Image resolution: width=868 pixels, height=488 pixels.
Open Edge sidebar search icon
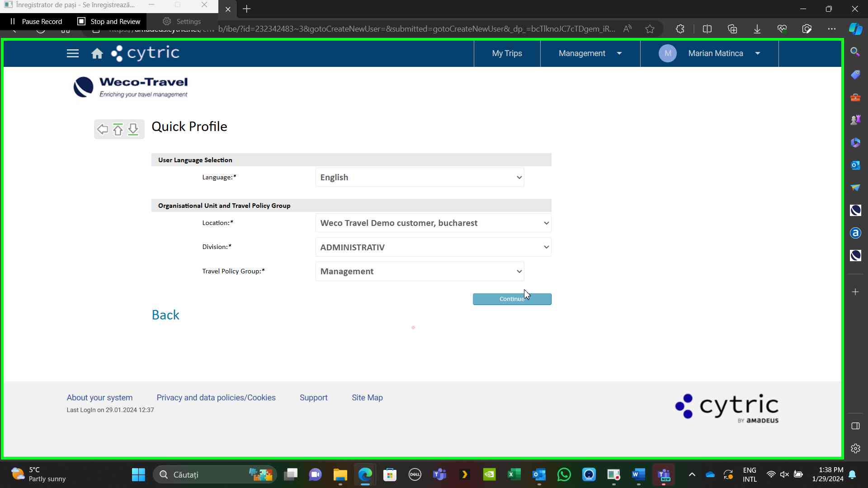pos(855,52)
